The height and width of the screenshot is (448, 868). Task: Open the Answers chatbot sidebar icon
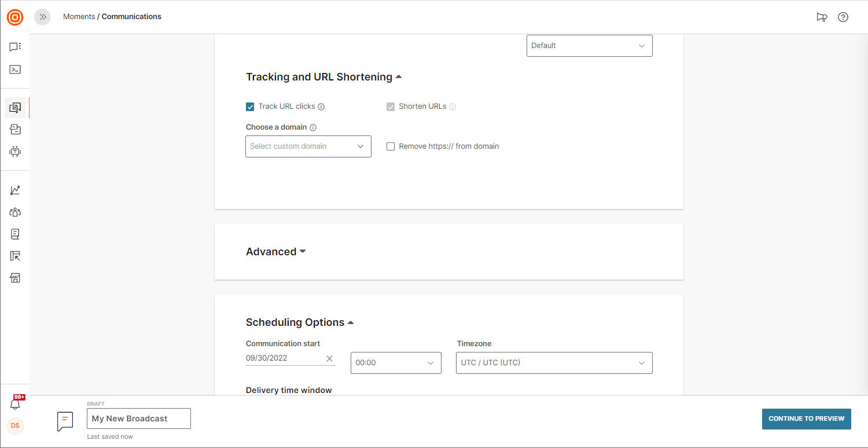[x=15, y=152]
